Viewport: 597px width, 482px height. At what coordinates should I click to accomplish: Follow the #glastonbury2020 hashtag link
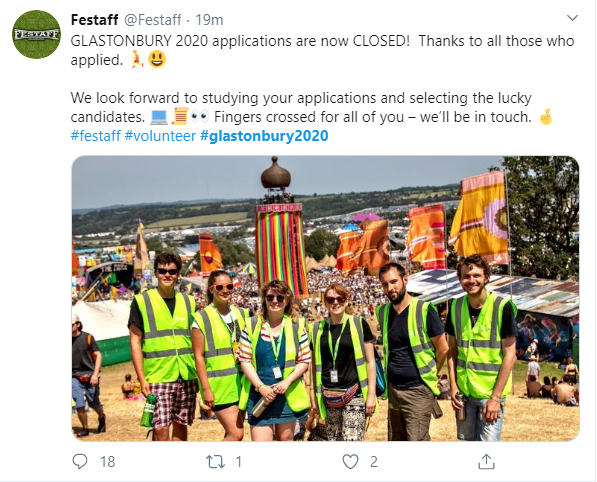(264, 136)
